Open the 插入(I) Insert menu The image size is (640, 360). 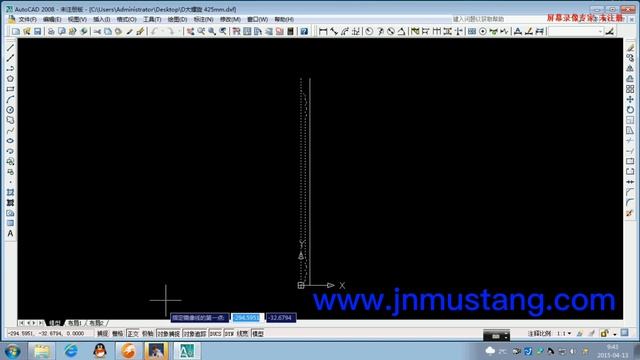pos(102,19)
